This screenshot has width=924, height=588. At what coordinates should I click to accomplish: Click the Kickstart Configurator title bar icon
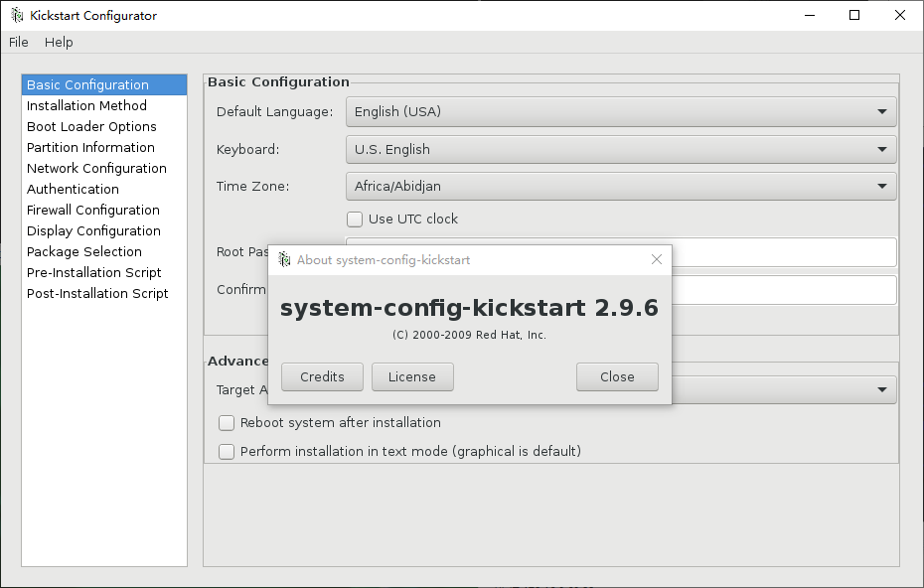pyautogui.click(x=17, y=15)
